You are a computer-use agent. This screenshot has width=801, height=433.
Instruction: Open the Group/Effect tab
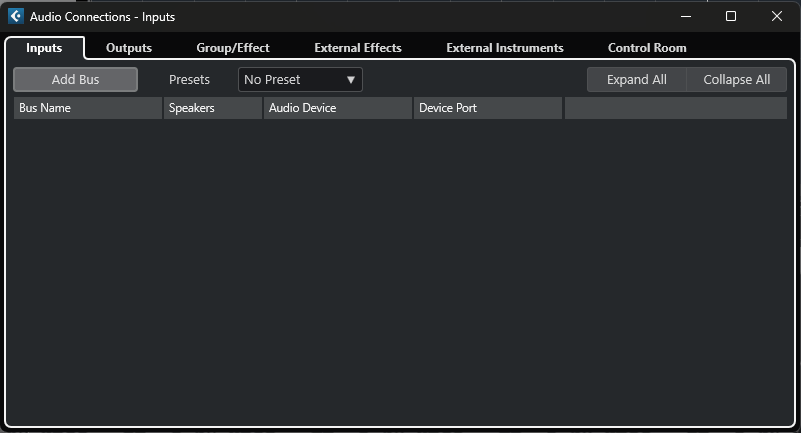(233, 48)
